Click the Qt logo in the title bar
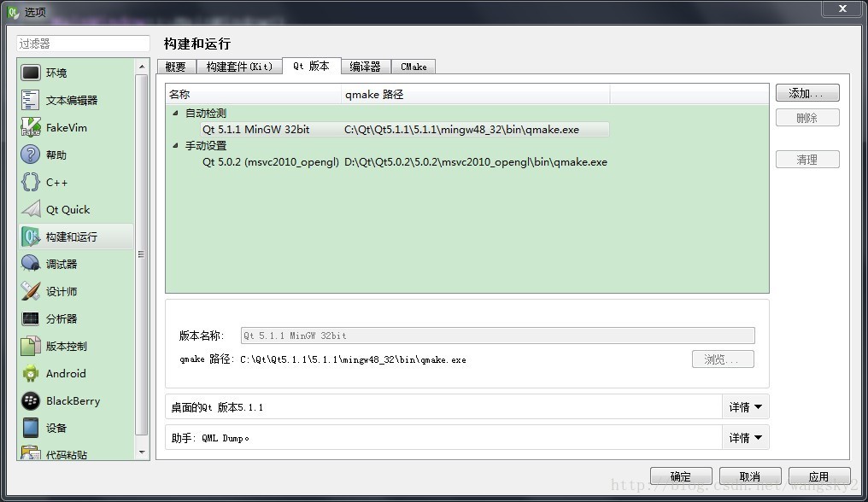Screen dimensions: 868x502 point(13,12)
